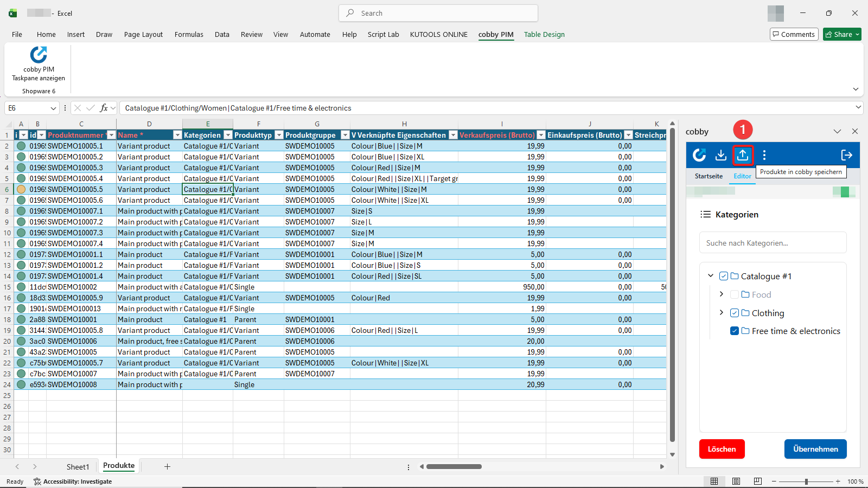Toggle the Catalogue #1 checkbox
868x488 pixels.
coord(724,276)
